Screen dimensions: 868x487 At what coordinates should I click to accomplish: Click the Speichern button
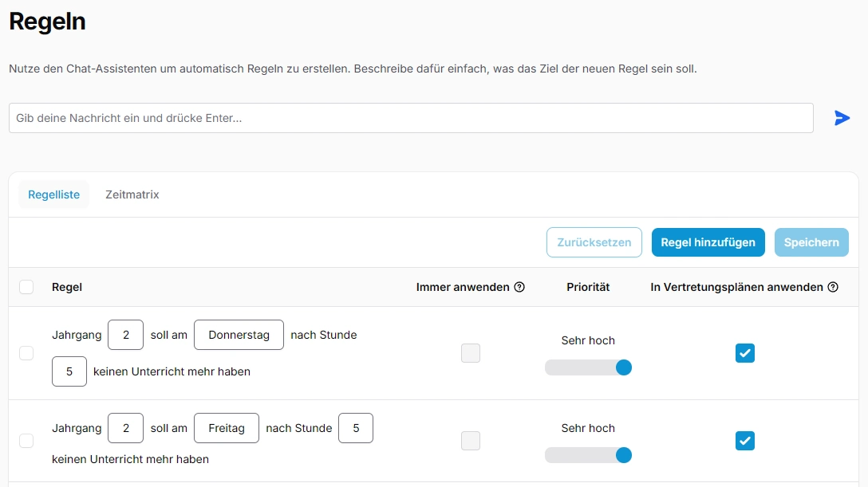click(x=811, y=242)
